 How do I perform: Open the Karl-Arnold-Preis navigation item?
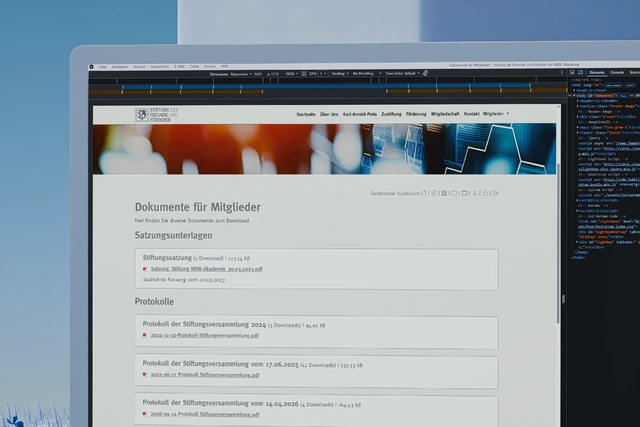point(360,114)
